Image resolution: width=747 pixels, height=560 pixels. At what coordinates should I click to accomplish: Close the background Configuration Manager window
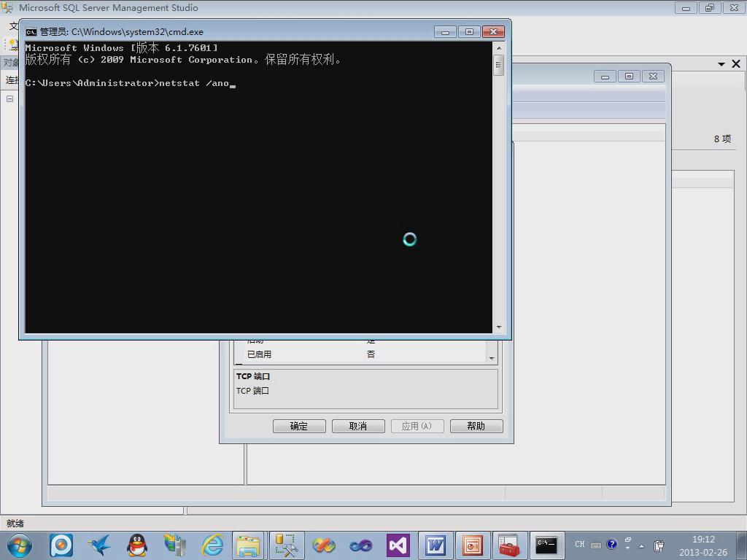tap(653, 76)
